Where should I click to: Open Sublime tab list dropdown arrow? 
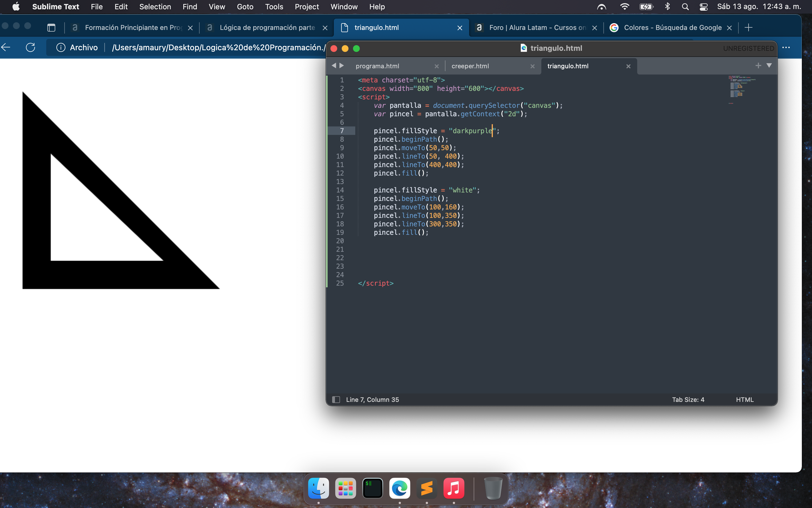(x=769, y=65)
